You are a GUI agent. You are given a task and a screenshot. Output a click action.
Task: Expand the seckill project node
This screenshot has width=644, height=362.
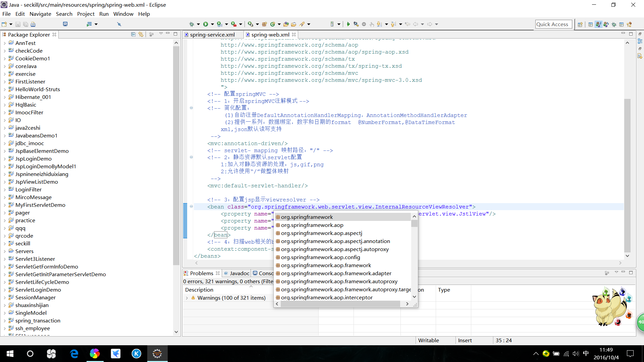tap(5, 244)
